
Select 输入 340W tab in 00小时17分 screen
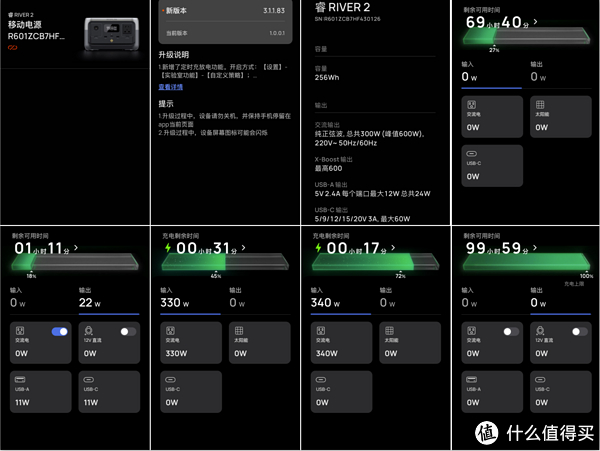coord(341,298)
